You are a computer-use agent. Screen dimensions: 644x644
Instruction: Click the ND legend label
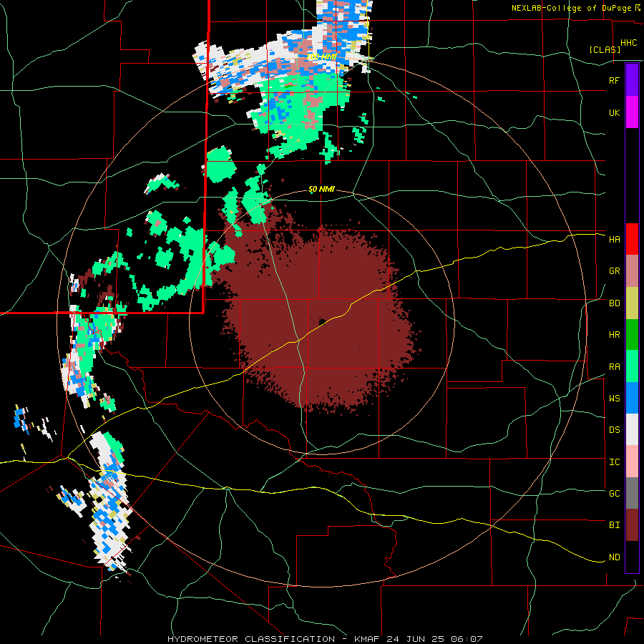614,557
